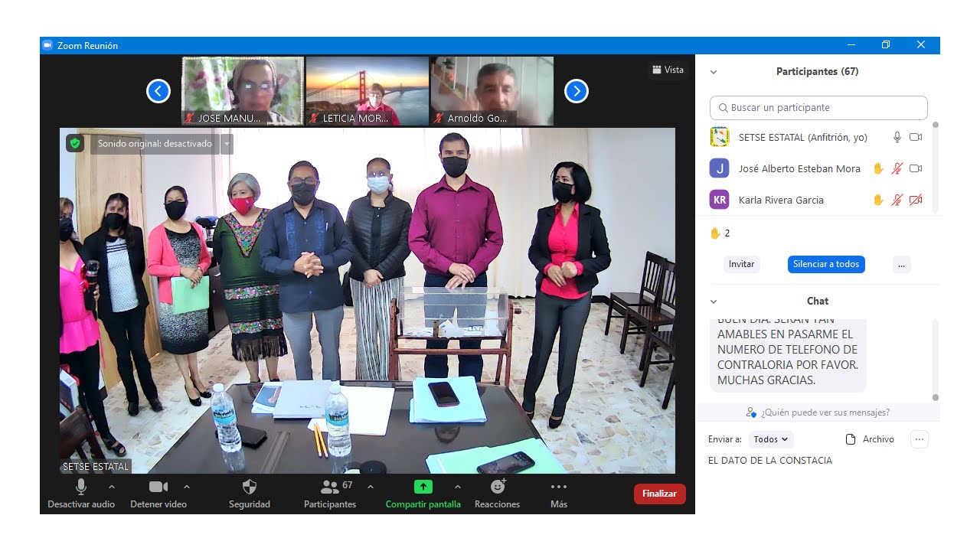Show next video thumbnails with right arrow
Viewport: 980px width, 551px height.
pyautogui.click(x=577, y=91)
